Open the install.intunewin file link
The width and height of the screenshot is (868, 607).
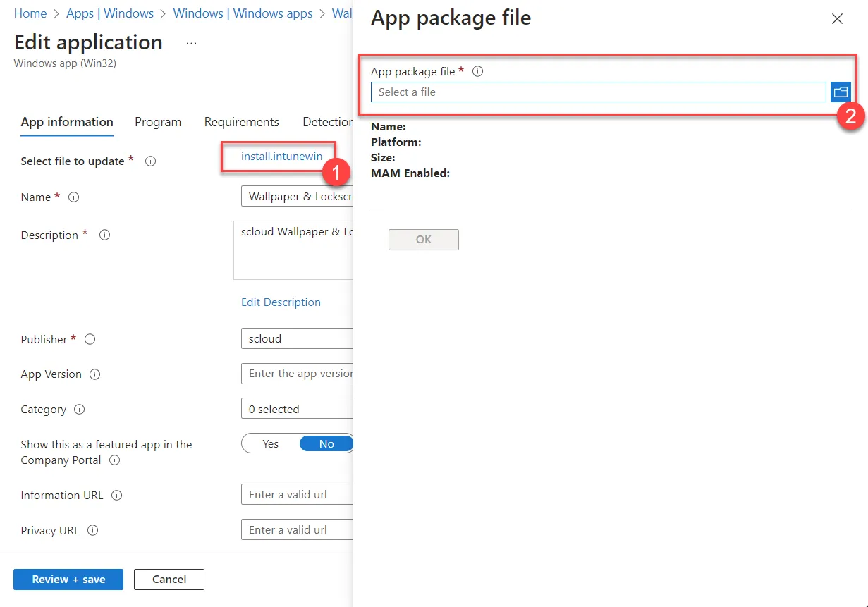(282, 156)
